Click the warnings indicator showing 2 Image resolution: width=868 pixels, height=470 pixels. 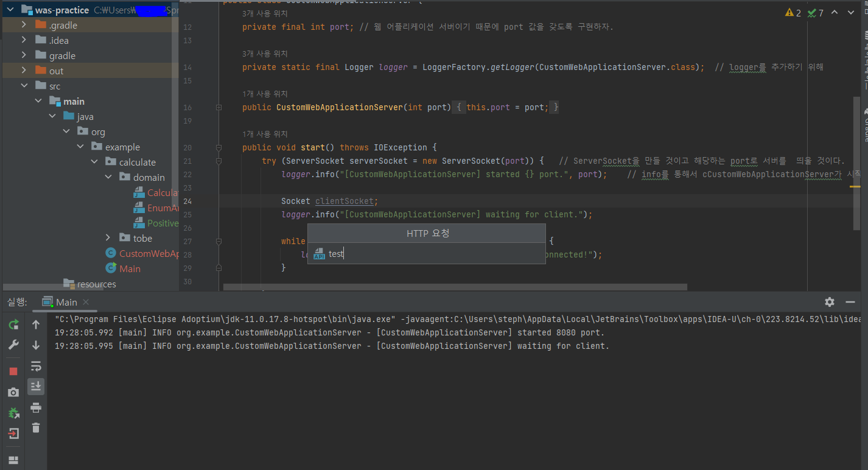point(793,13)
